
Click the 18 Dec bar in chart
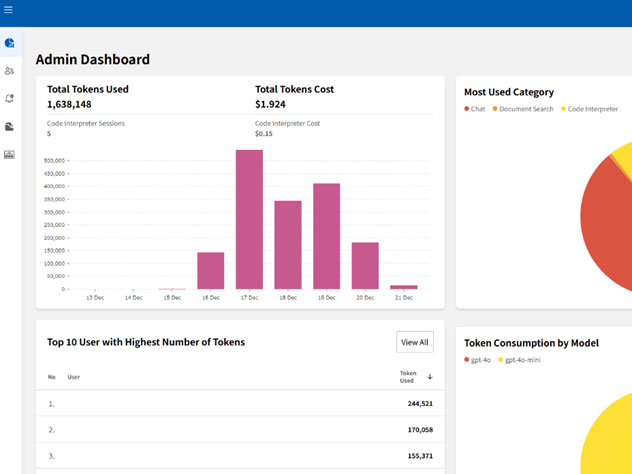tap(288, 245)
